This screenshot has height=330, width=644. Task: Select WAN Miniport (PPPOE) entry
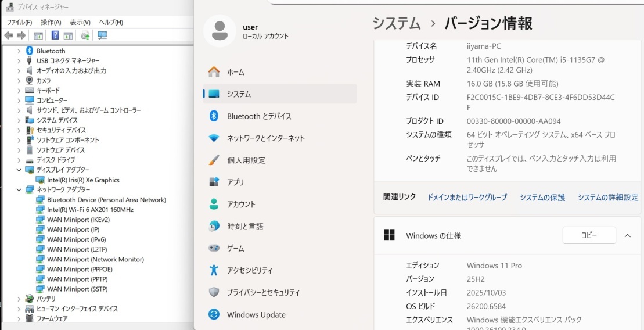80,269
